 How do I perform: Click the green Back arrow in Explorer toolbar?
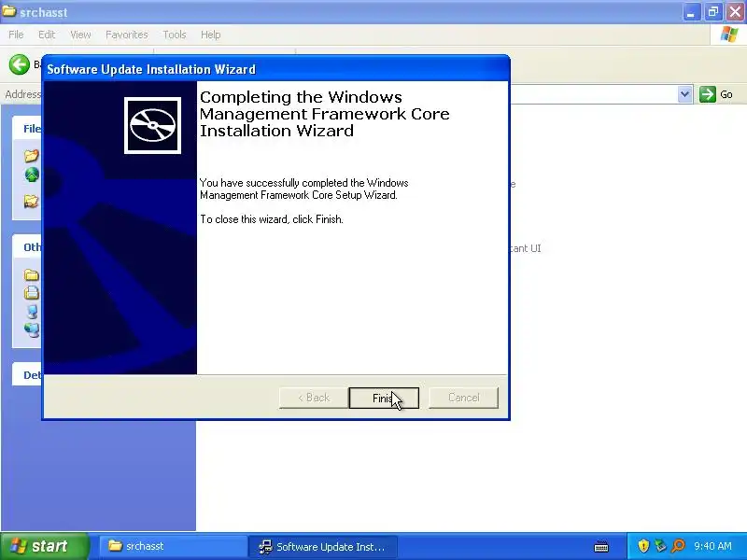[20, 64]
